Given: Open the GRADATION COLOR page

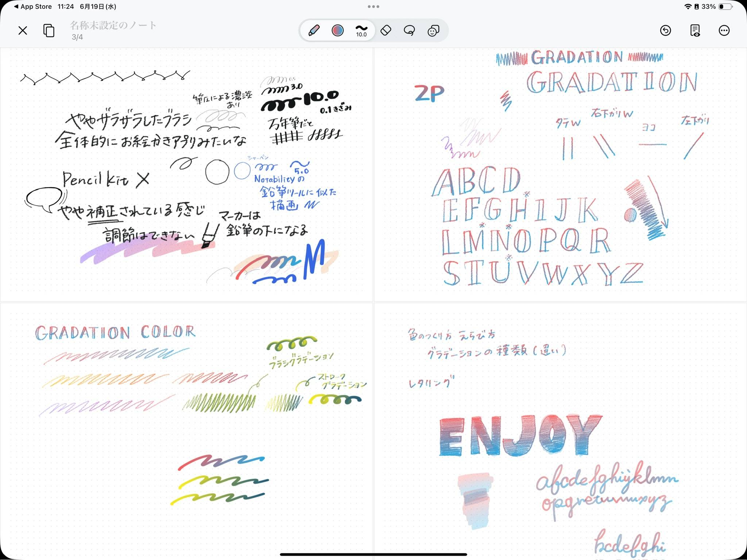Looking at the screenshot, I should (186, 431).
